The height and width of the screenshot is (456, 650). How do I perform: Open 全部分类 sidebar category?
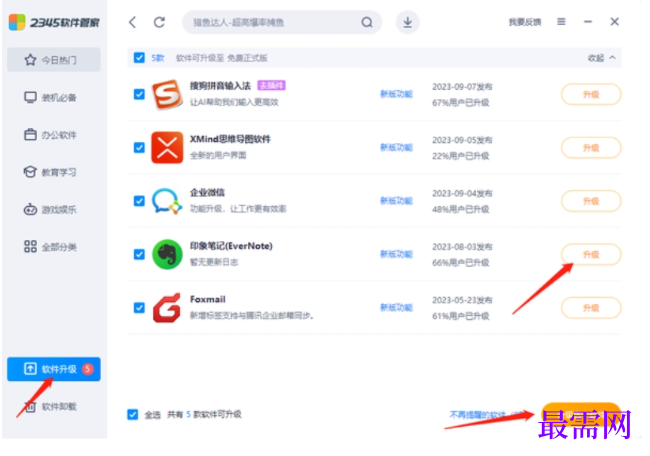(54, 247)
